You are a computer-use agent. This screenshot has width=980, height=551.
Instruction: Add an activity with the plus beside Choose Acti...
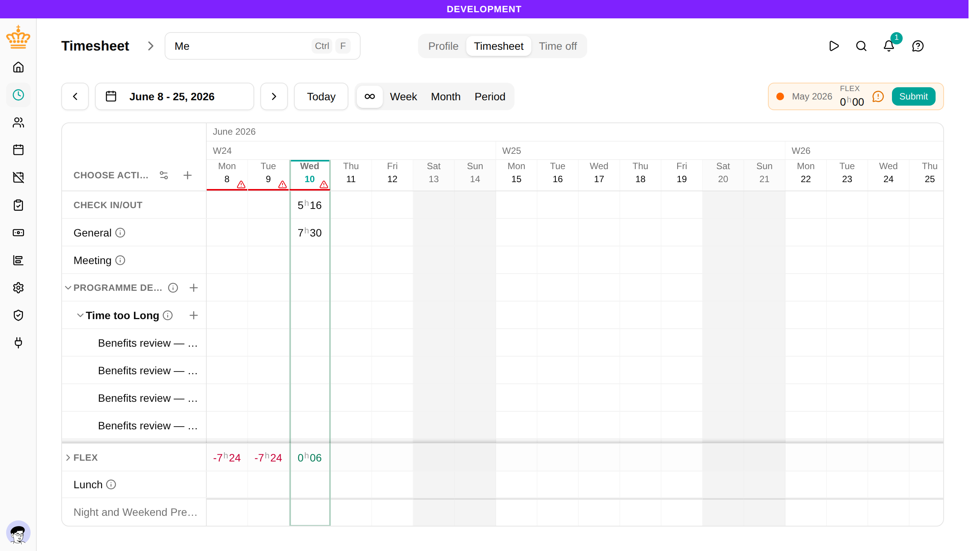(x=188, y=175)
